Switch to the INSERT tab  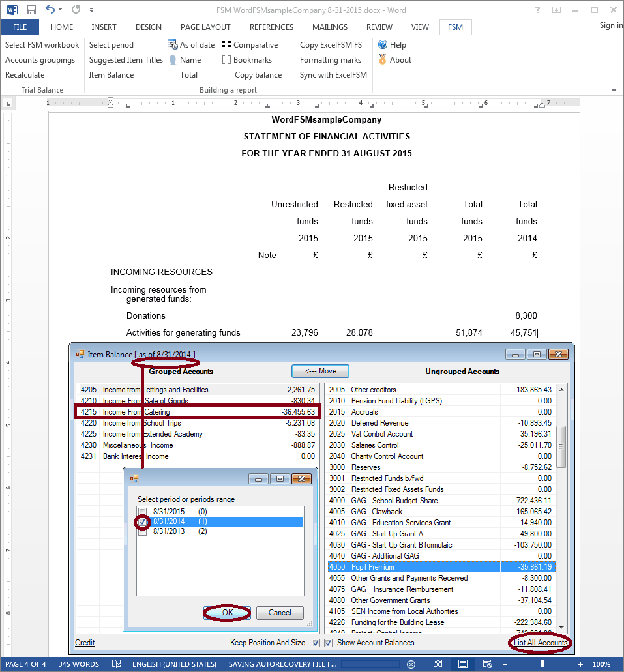point(104,27)
